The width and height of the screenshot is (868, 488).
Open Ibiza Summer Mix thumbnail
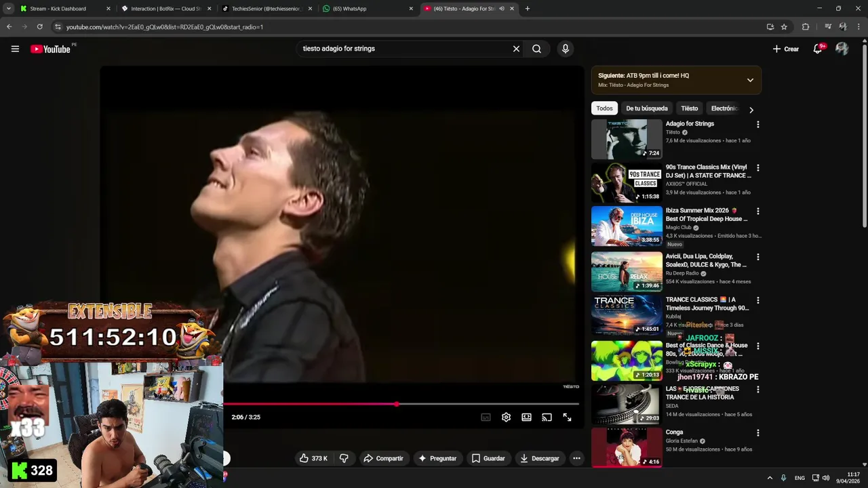627,226
